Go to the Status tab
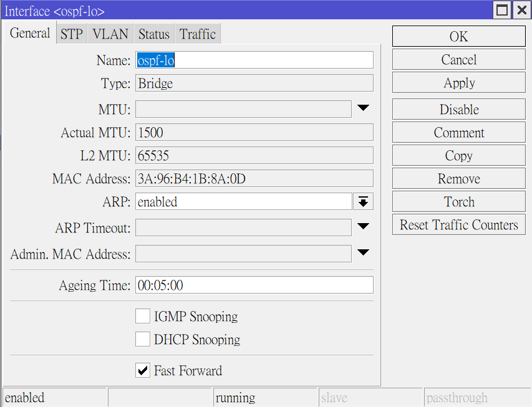The height and width of the screenshot is (407, 532). coord(153,34)
